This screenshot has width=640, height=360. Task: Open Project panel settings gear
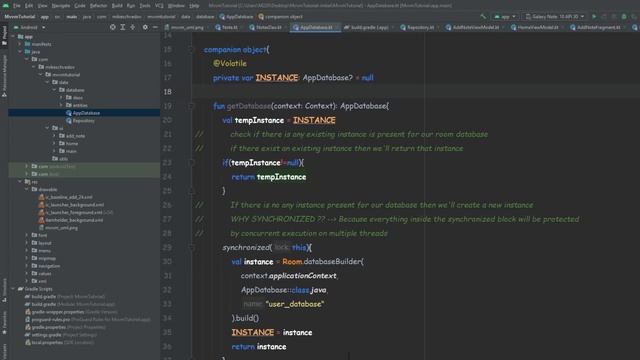[x=145, y=27]
